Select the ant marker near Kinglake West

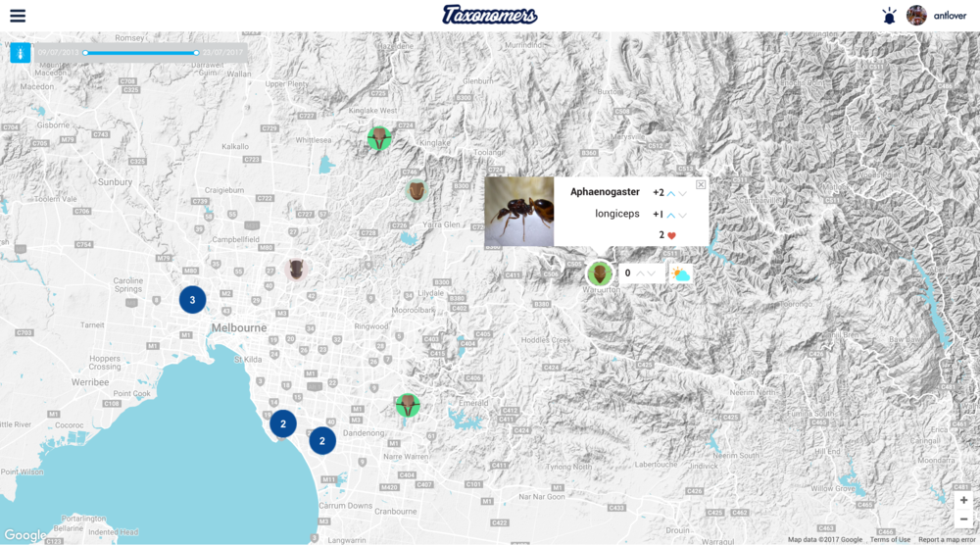point(379,138)
